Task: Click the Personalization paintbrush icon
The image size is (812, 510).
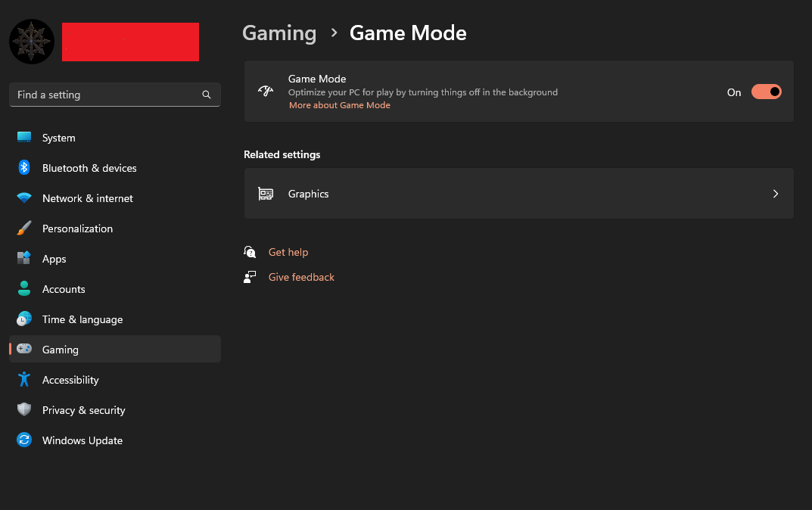Action: [23, 228]
